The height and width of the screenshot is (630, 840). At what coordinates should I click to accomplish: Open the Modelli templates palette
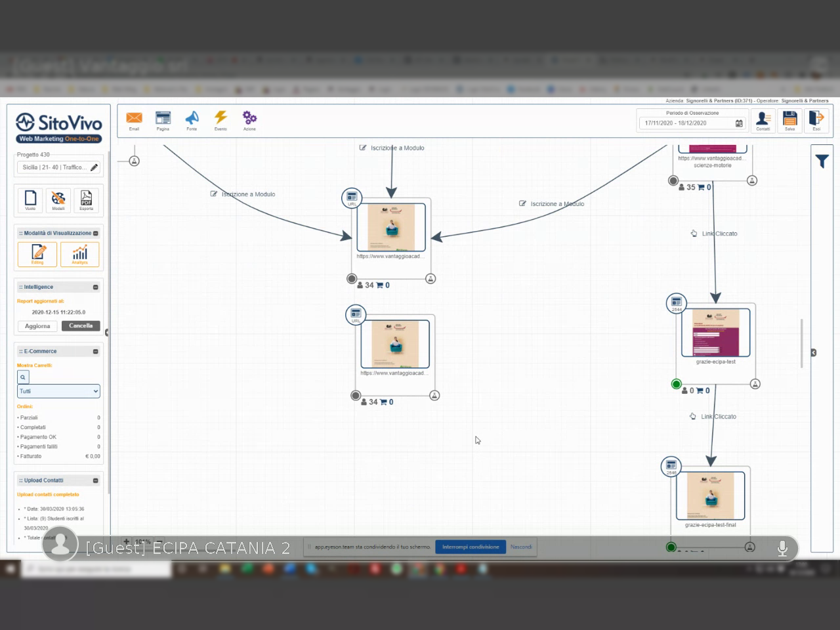click(58, 200)
